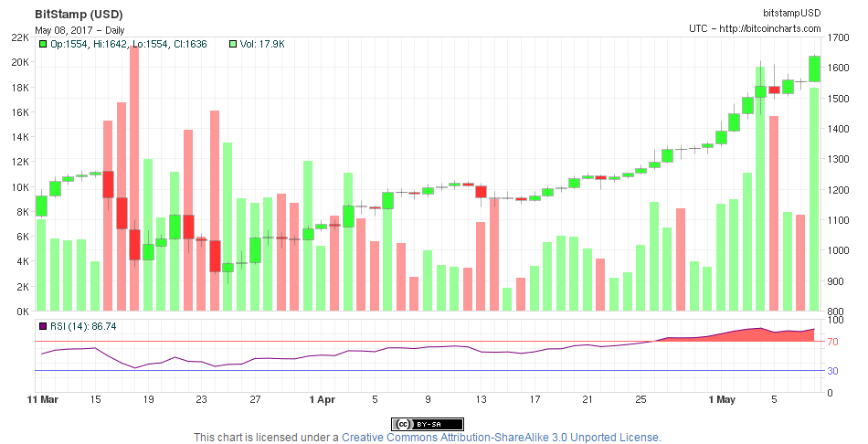The height and width of the screenshot is (444, 868).
Task: Open the Creative Commons Attribution-ShareAlike license link
Action: 501,438
